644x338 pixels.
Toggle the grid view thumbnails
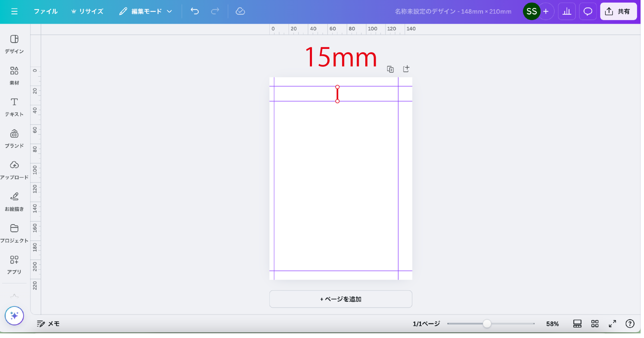(x=595, y=324)
